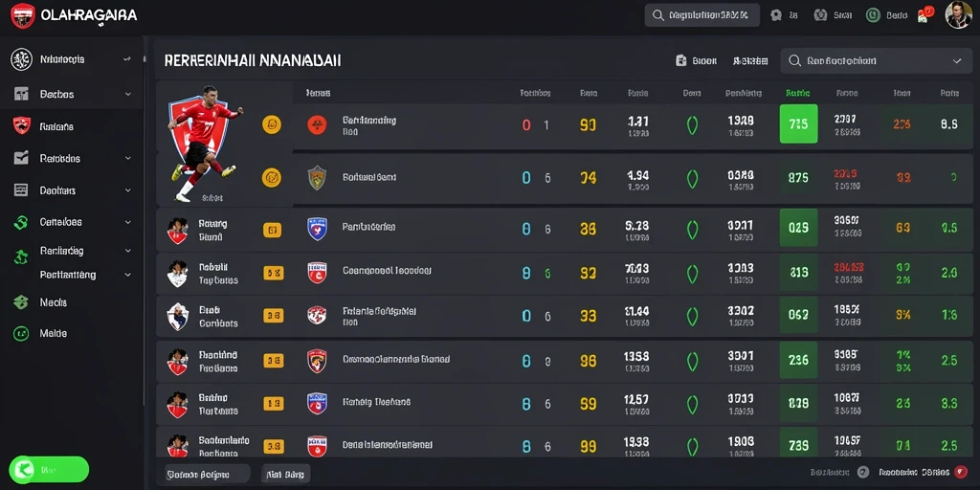Click the bright green 725 cell
The image size is (980, 490).
coord(799,124)
